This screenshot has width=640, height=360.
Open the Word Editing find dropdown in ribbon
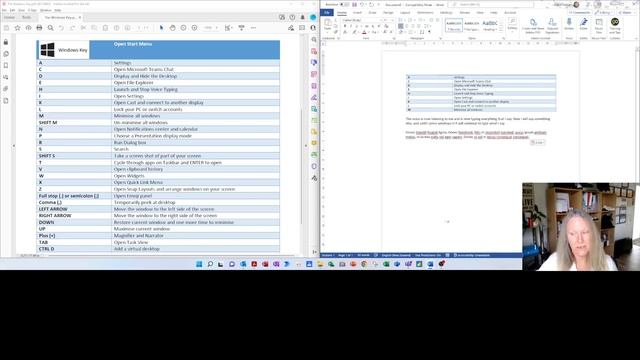(x=512, y=24)
